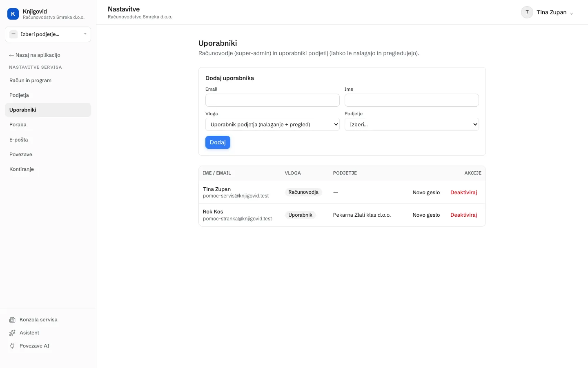Screen dimensions: 588x368
Task: Click email pomoc-servis@knjigovid.test
Action: coord(236,196)
